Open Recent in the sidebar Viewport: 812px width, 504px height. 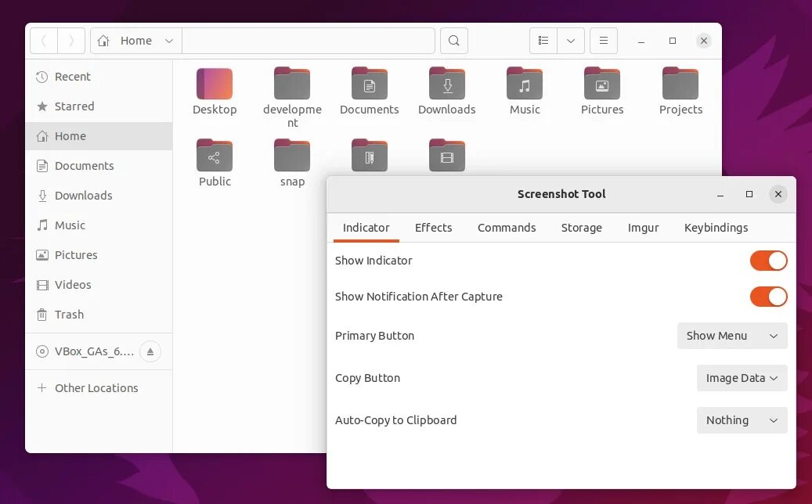99,77
